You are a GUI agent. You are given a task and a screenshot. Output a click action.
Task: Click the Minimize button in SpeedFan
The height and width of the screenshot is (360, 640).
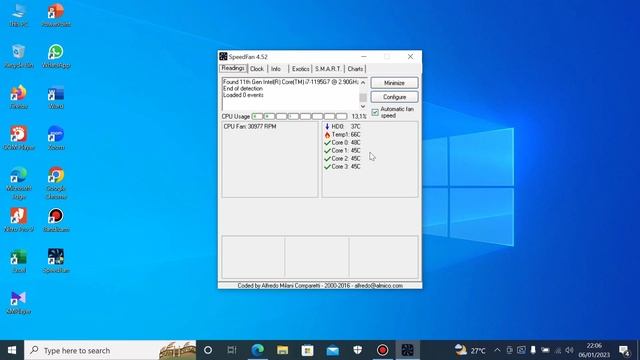(x=394, y=83)
